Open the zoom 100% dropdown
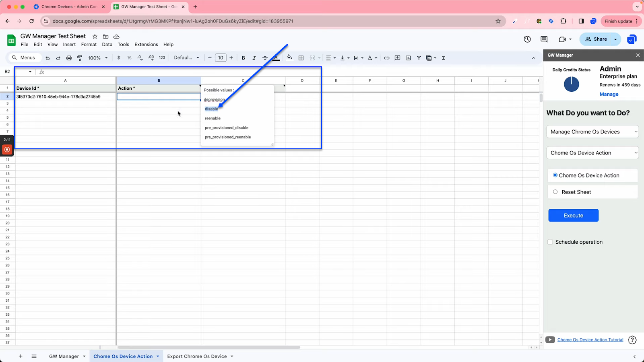The width and height of the screenshot is (644, 362). point(98,58)
